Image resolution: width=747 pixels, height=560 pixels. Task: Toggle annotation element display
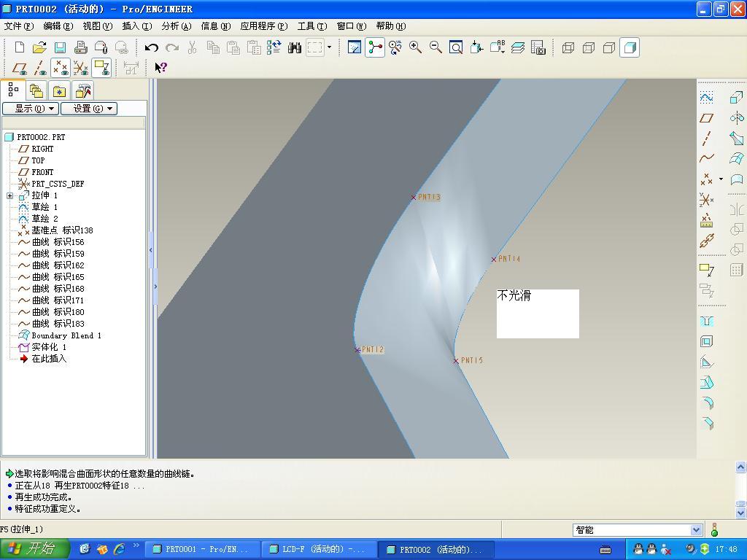tap(102, 68)
